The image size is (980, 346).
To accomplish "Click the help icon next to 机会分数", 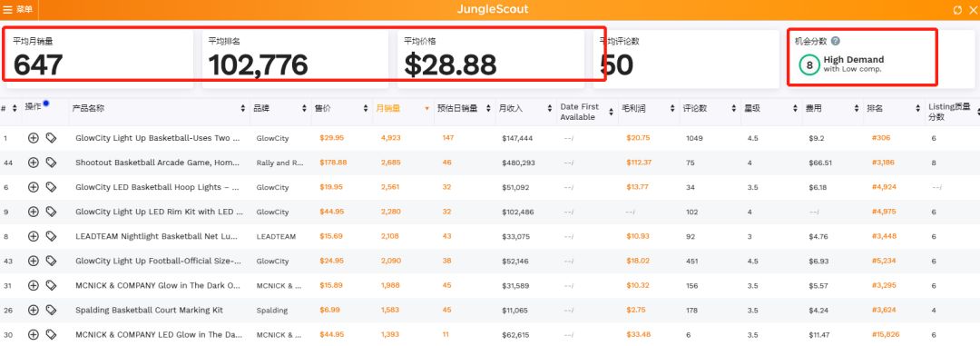I will click(x=836, y=41).
